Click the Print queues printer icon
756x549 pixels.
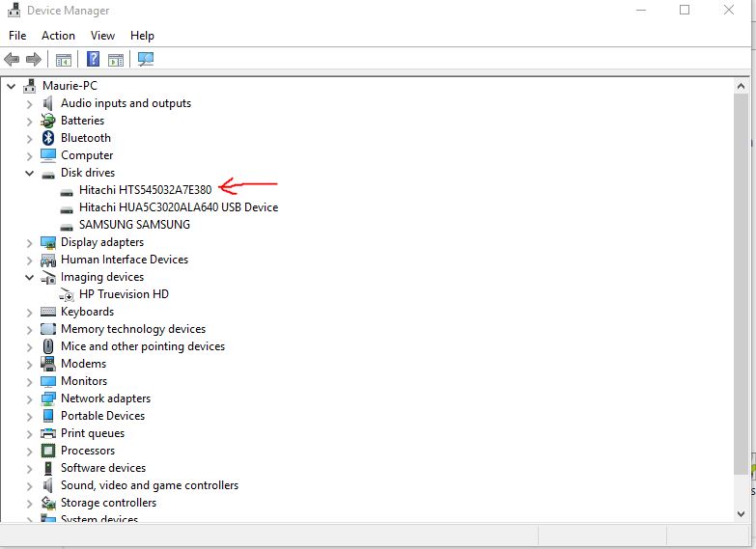pos(47,433)
